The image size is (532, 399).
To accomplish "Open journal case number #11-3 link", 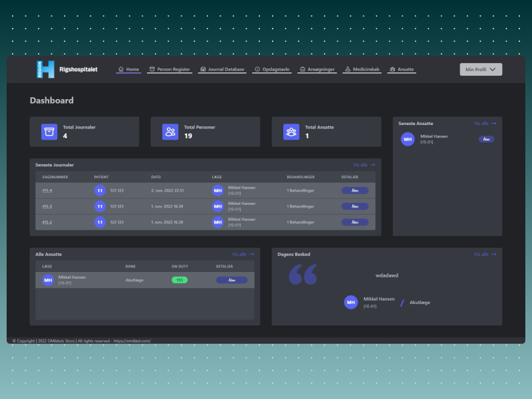I will click(x=47, y=206).
